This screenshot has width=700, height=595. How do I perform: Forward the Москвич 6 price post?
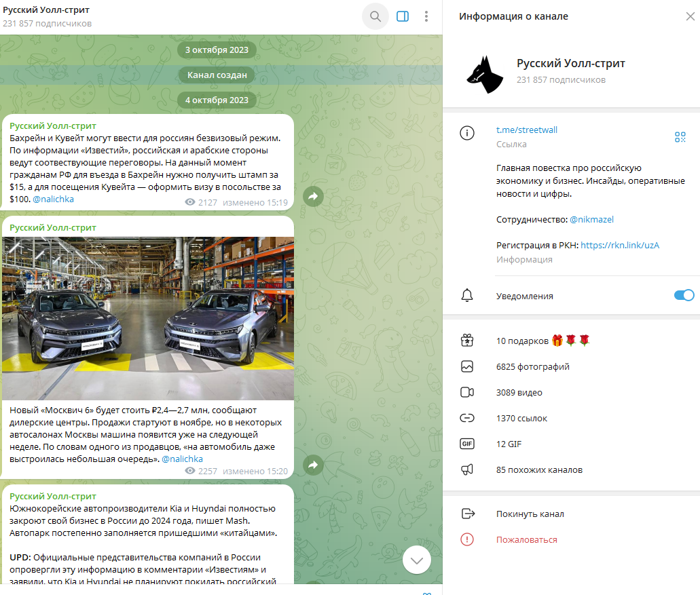pyautogui.click(x=314, y=465)
